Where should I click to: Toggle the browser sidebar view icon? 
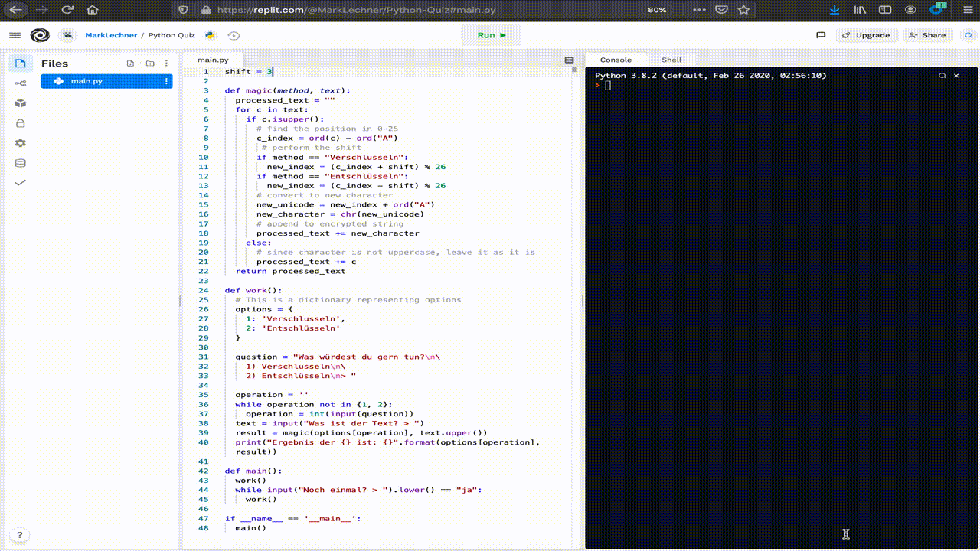point(885,10)
